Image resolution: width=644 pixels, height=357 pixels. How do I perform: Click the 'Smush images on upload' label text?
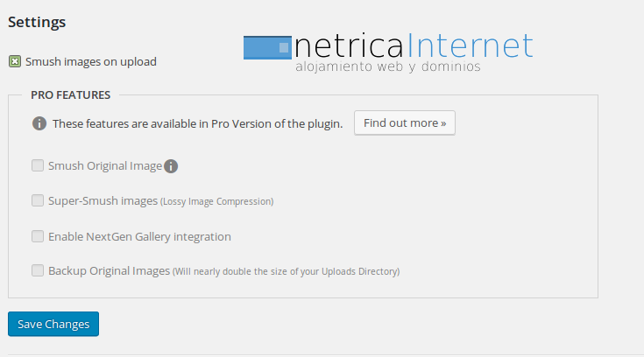91,61
